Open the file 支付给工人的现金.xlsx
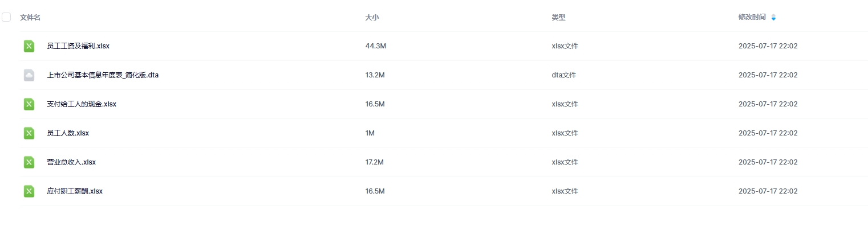 click(82, 104)
